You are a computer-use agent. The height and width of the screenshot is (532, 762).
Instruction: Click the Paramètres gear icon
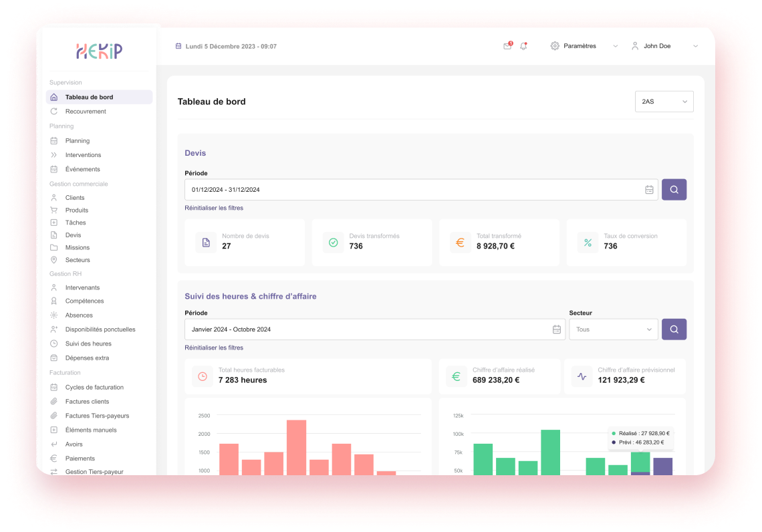click(555, 46)
